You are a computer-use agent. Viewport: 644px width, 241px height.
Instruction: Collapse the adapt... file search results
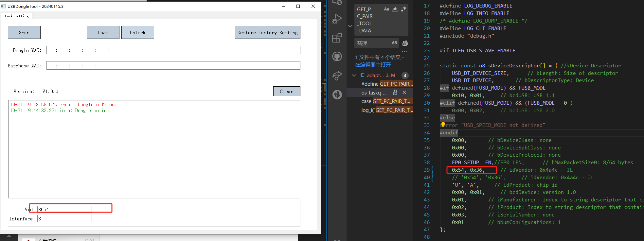(x=354, y=75)
